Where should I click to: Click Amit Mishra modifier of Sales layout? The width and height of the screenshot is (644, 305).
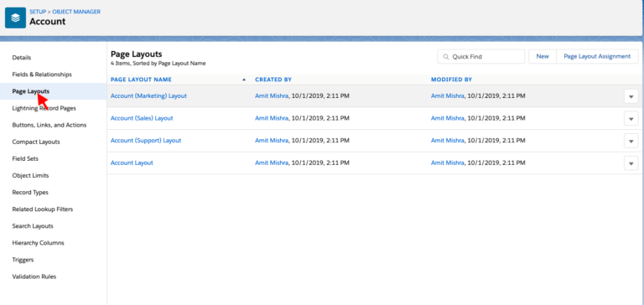click(x=447, y=118)
